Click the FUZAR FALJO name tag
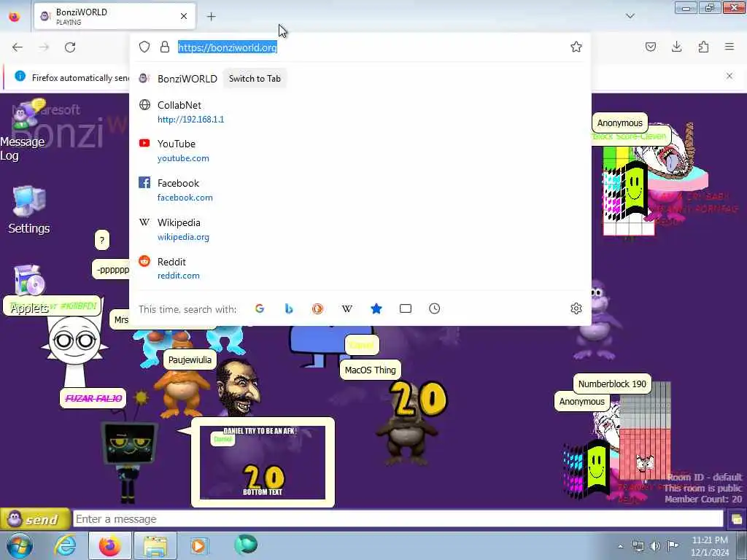 point(93,398)
